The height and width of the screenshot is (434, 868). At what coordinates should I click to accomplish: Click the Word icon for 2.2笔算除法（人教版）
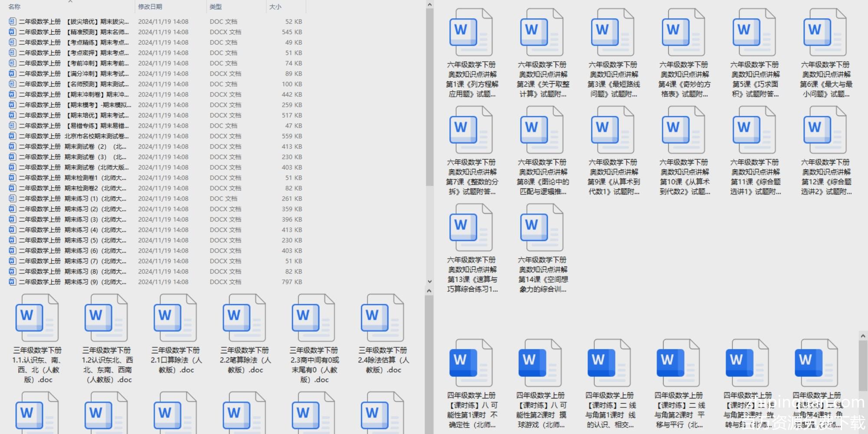[x=244, y=318]
